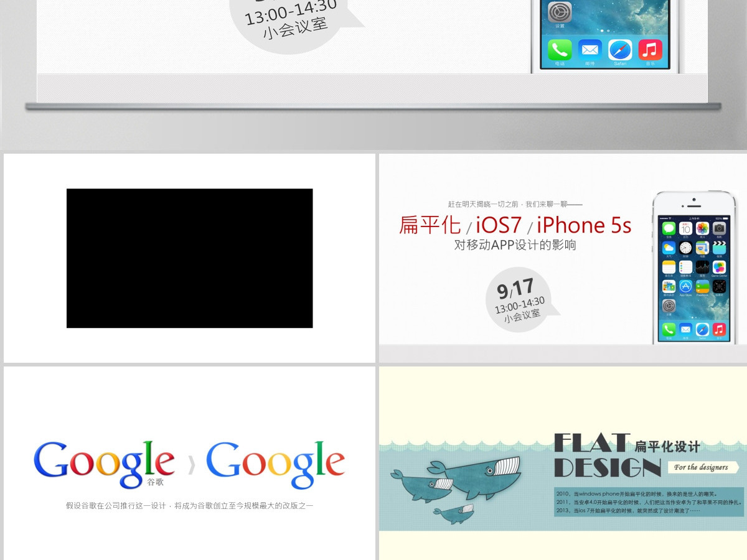Screen dimensions: 747x560
Task: Tap Weather icon on the iPhone 5s thumbnail
Action: click(x=669, y=248)
